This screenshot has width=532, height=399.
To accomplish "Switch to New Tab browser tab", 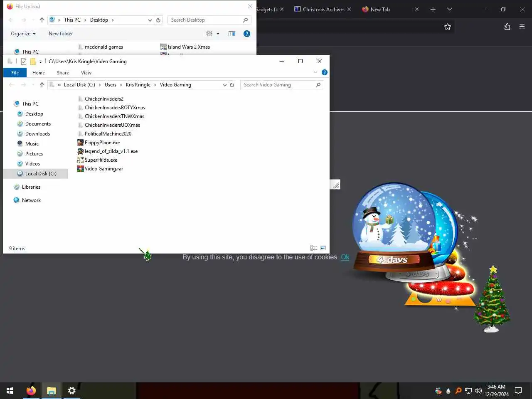I will click(380, 9).
